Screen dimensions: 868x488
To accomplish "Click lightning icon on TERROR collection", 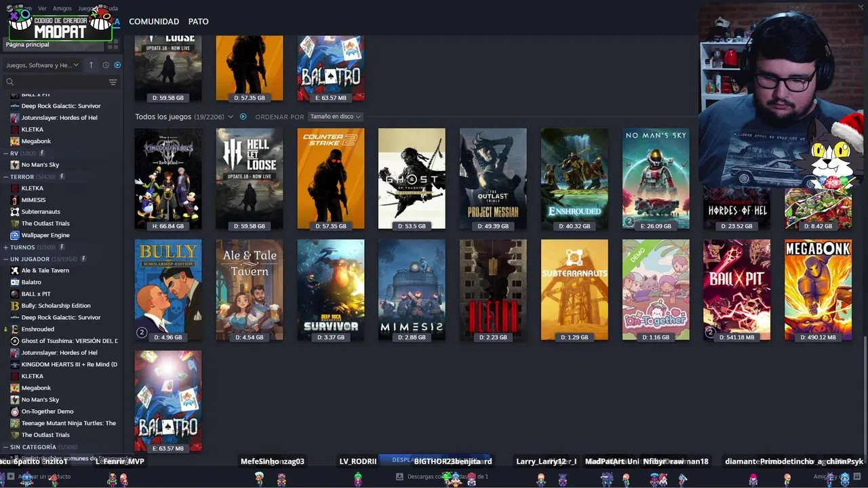I will 62,176.
